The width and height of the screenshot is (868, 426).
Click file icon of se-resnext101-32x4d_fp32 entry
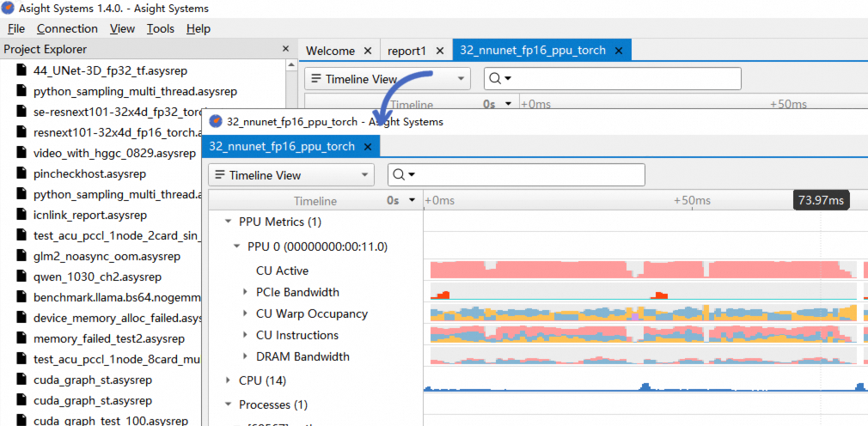tap(21, 112)
